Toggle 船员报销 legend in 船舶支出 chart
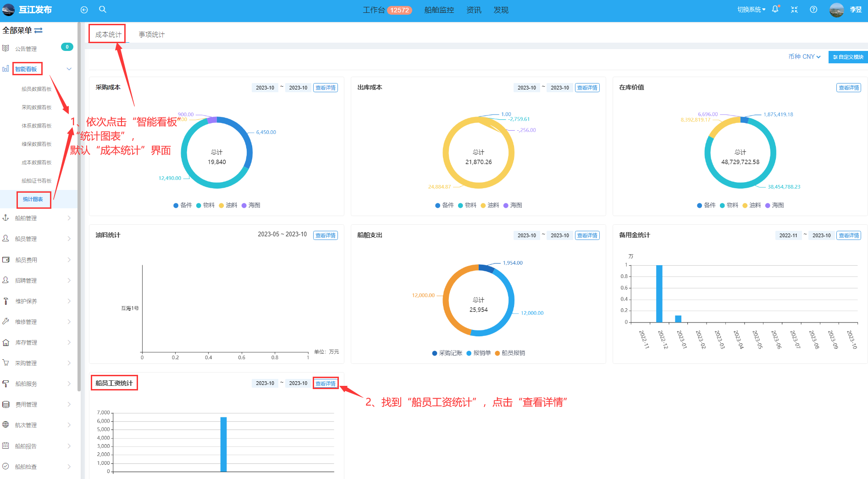The width and height of the screenshot is (868, 479). [510, 353]
